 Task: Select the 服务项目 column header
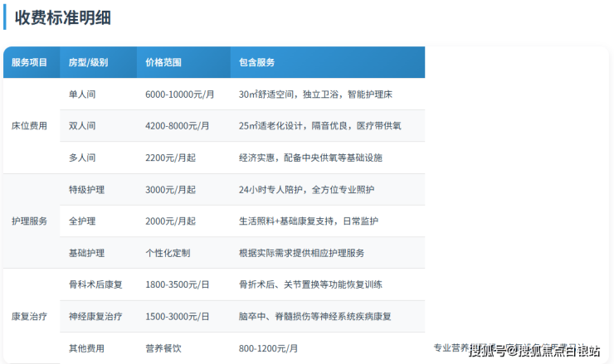tap(30, 63)
